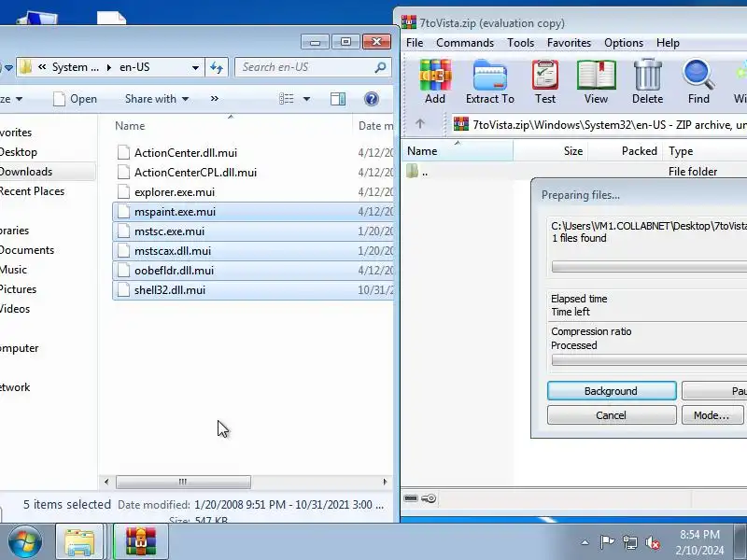Screen dimensions: 747x560
Task: Click the key icon in WinRAR status bar
Action: coord(429,498)
